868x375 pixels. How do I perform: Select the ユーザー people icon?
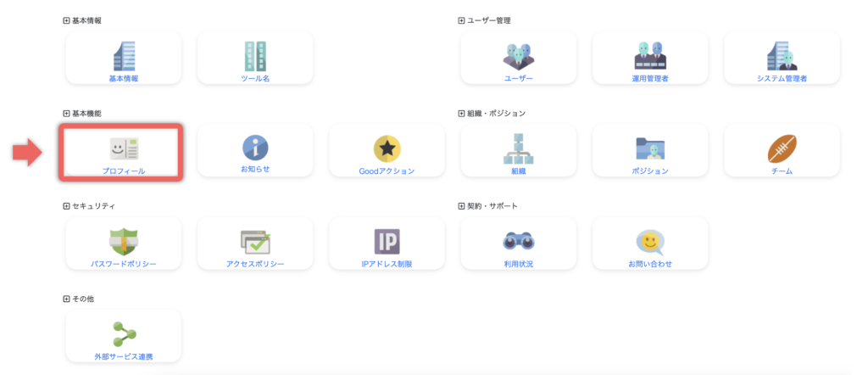click(519, 55)
